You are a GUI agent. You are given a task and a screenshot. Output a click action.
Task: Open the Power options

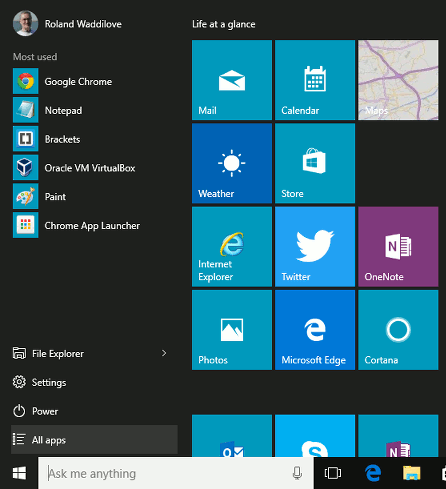(94, 411)
